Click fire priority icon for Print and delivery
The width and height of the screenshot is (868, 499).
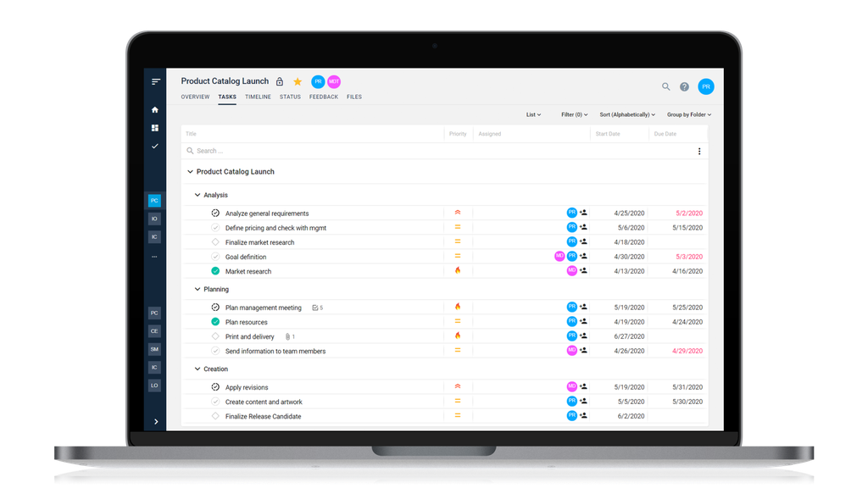(458, 335)
